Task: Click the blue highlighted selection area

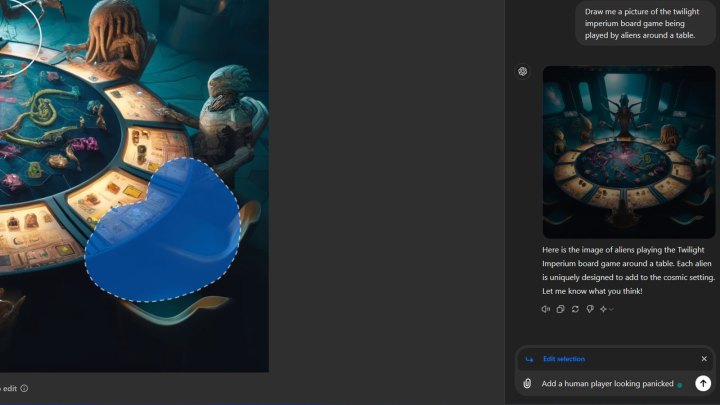Action: coord(165,235)
